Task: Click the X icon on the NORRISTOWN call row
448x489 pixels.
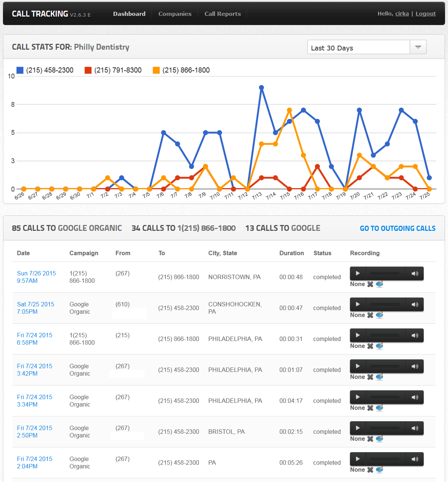Action: pyautogui.click(x=370, y=284)
